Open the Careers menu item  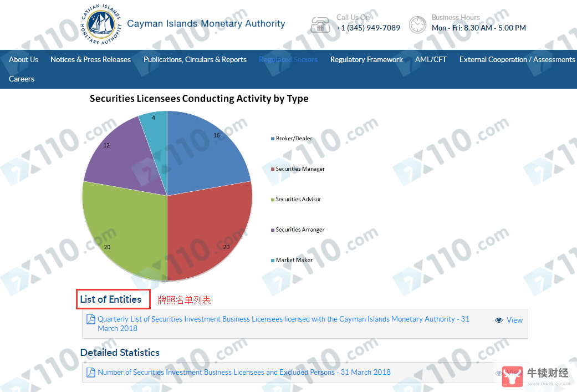pyautogui.click(x=22, y=79)
